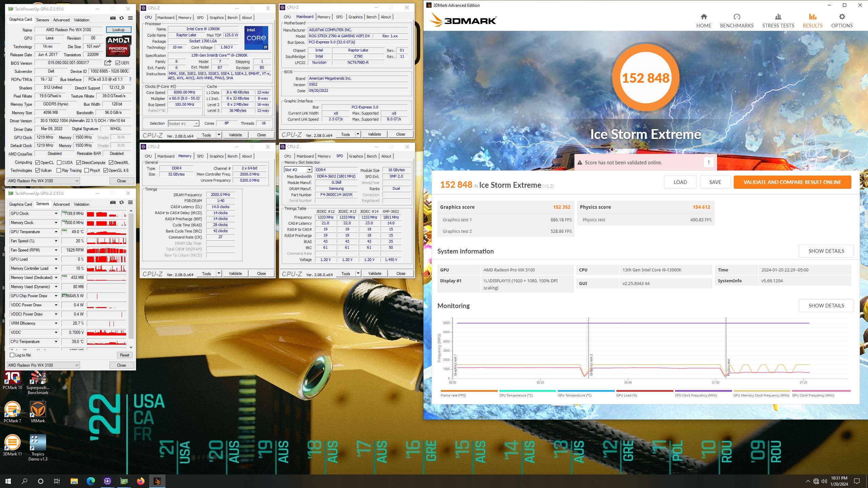868x488 pixels.
Task: Click the SAVE button in 3DMark
Action: pyautogui.click(x=715, y=182)
